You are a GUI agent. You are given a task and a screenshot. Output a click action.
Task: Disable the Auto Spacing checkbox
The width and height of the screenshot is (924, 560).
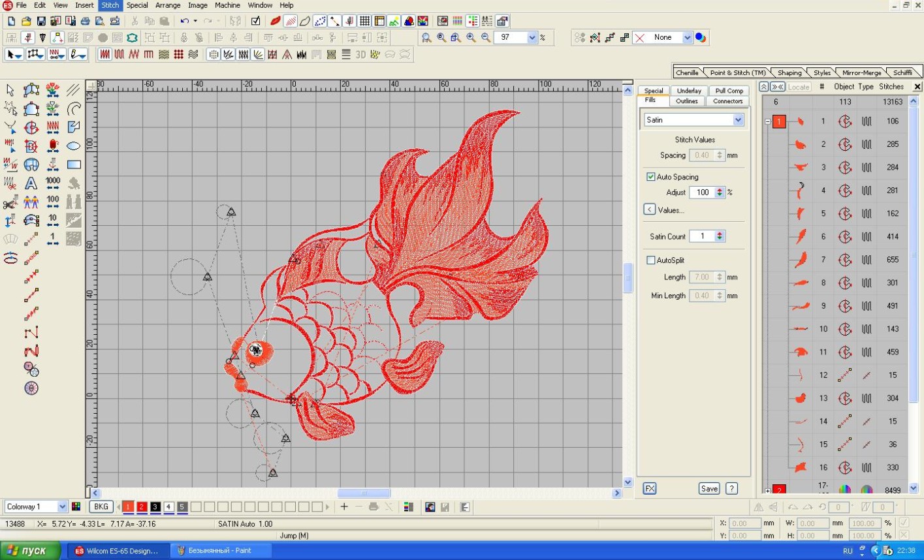pyautogui.click(x=650, y=177)
